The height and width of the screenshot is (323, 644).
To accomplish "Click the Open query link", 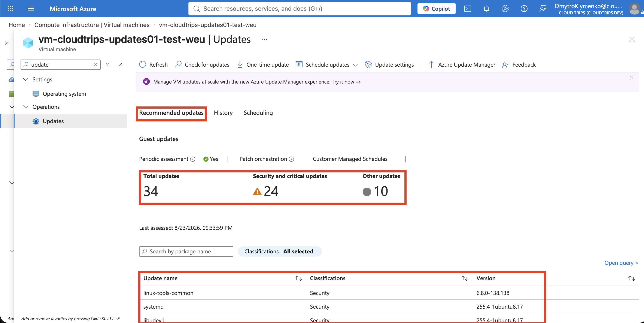I will [x=621, y=263].
